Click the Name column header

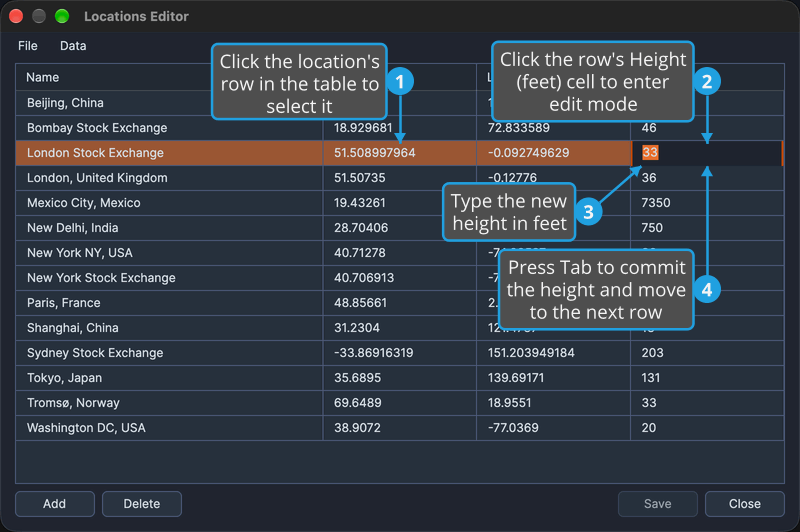(x=169, y=77)
